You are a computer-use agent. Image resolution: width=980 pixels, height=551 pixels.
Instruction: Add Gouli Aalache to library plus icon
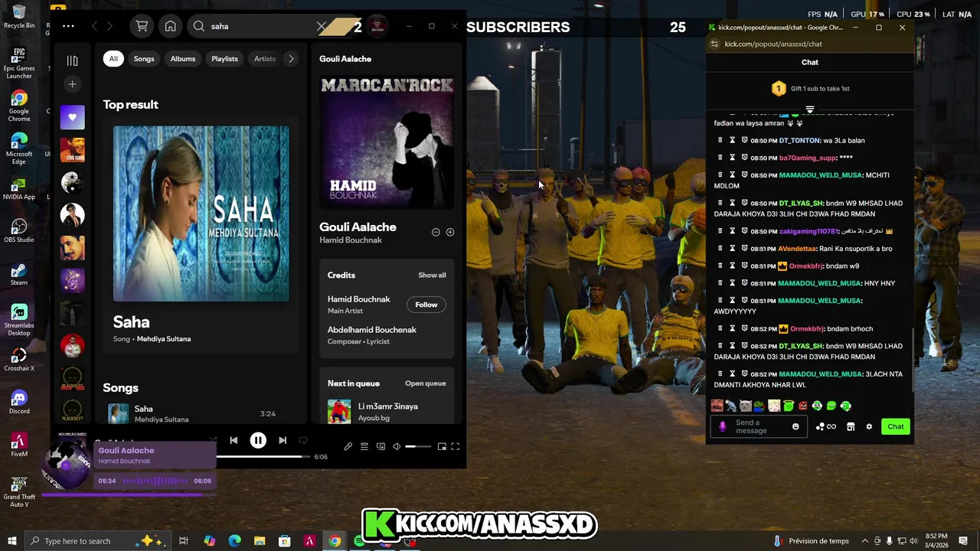point(450,232)
